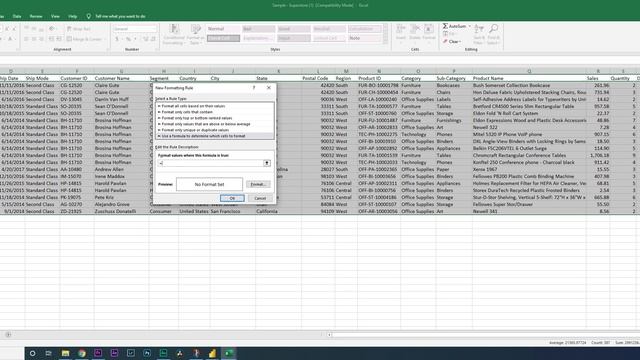The height and width of the screenshot is (360, 640).
Task: Open Google Chrome from the taskbar
Action: 82,353
